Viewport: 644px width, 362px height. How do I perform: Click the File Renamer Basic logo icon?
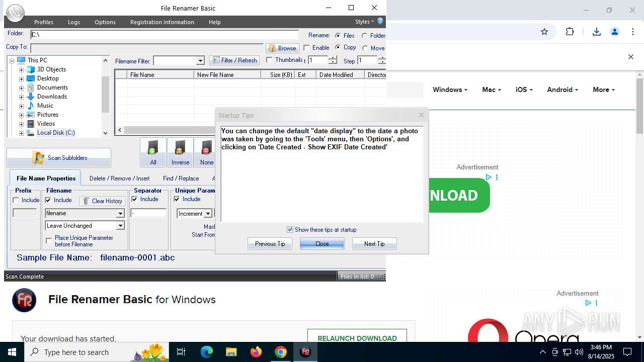click(16, 13)
